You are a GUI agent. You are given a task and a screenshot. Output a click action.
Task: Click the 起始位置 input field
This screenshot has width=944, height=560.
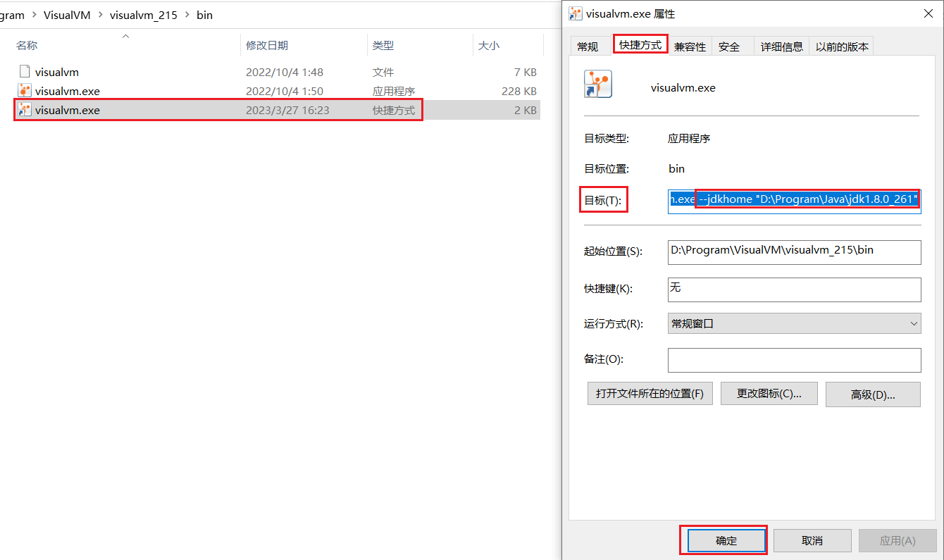pos(794,251)
